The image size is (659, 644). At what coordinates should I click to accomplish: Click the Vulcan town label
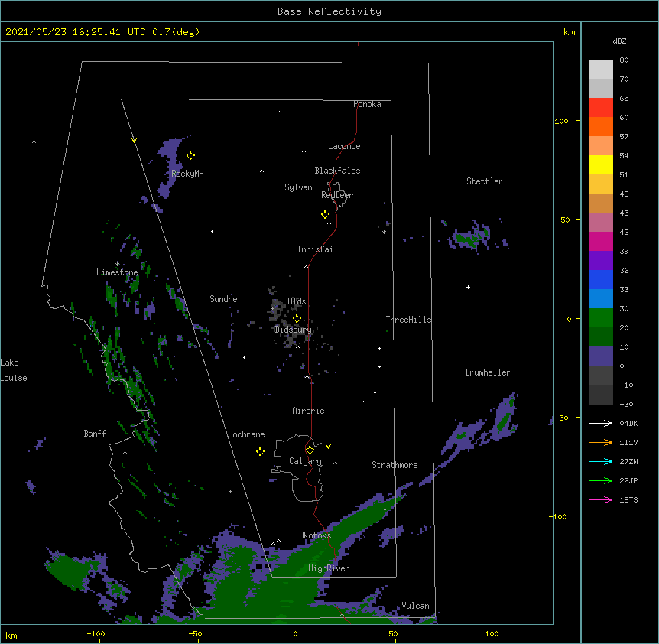[415, 606]
